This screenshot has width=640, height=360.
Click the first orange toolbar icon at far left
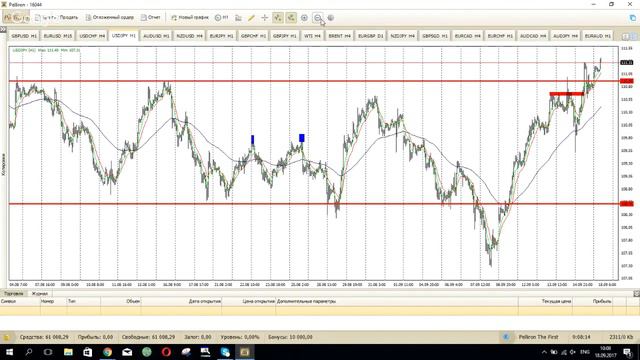(7, 18)
